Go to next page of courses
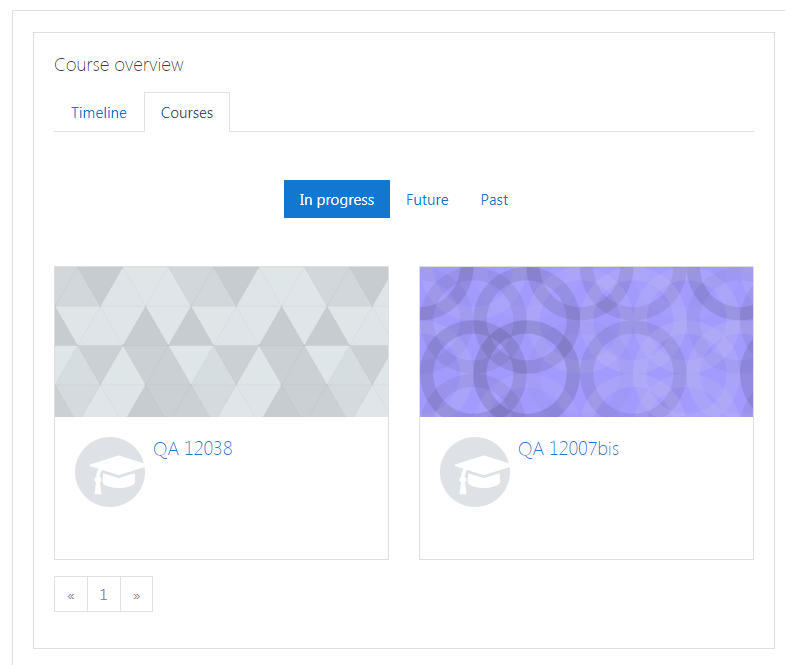The width and height of the screenshot is (785, 665). [x=136, y=594]
